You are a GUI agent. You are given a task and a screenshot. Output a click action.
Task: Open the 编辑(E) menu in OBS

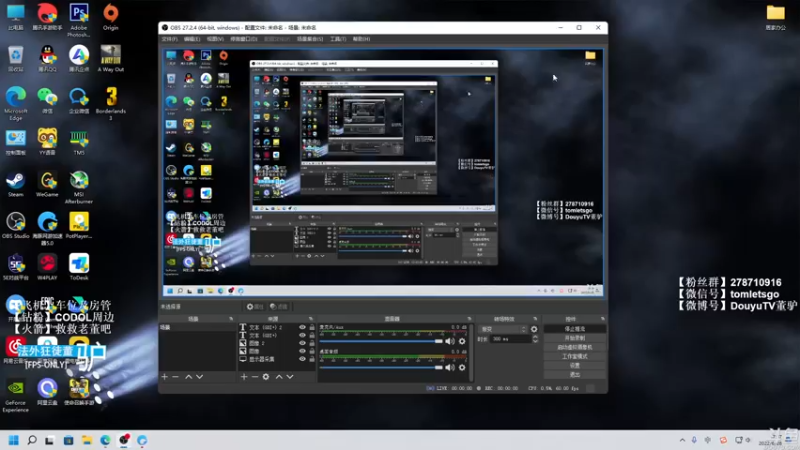192,39
